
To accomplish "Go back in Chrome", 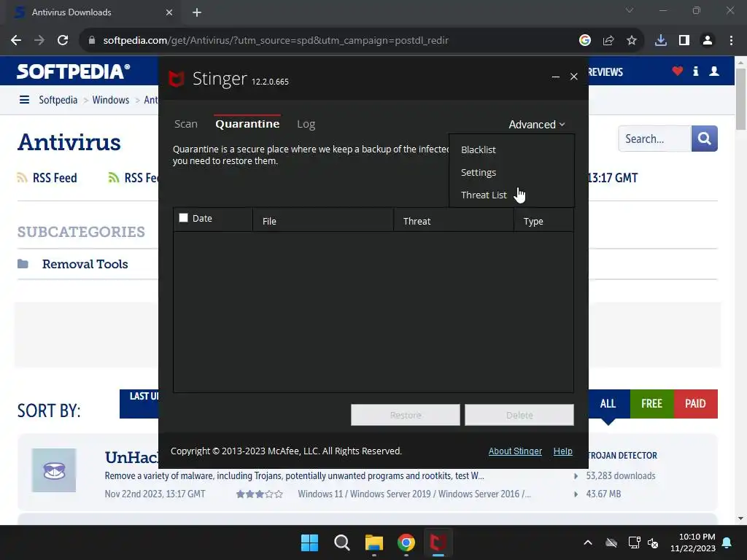I will [x=16, y=41].
